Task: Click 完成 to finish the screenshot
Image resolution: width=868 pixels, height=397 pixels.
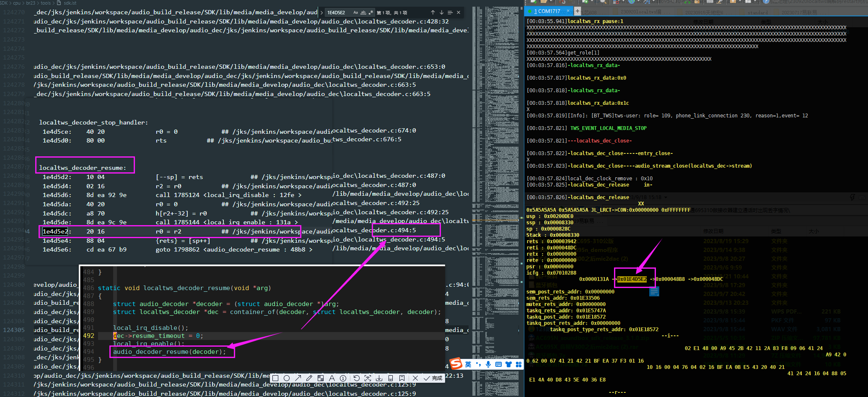Action: [433, 378]
